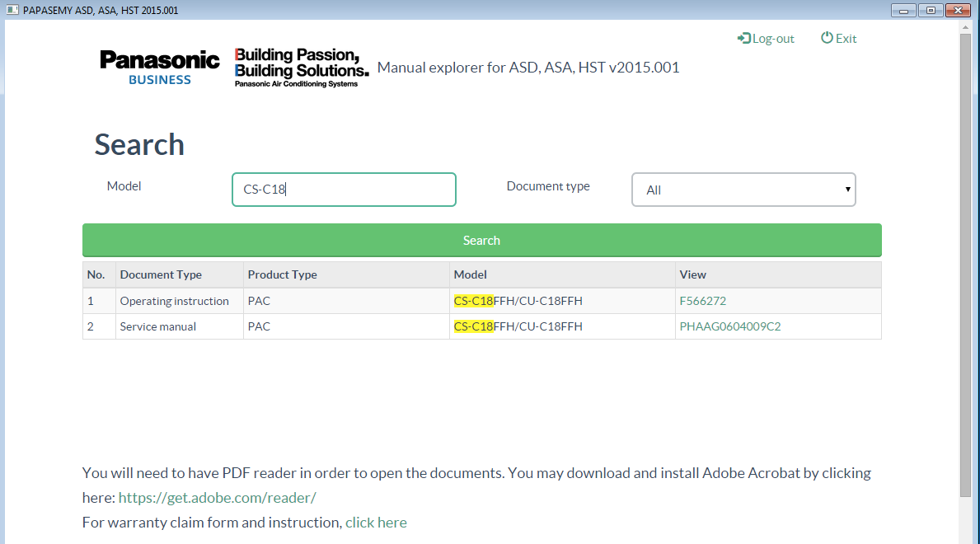Click the Log-out arrow icon
980x544 pixels.
tap(743, 39)
